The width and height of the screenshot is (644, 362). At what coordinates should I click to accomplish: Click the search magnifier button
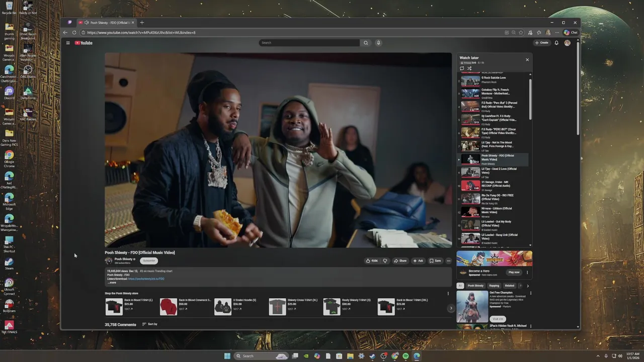point(366,43)
